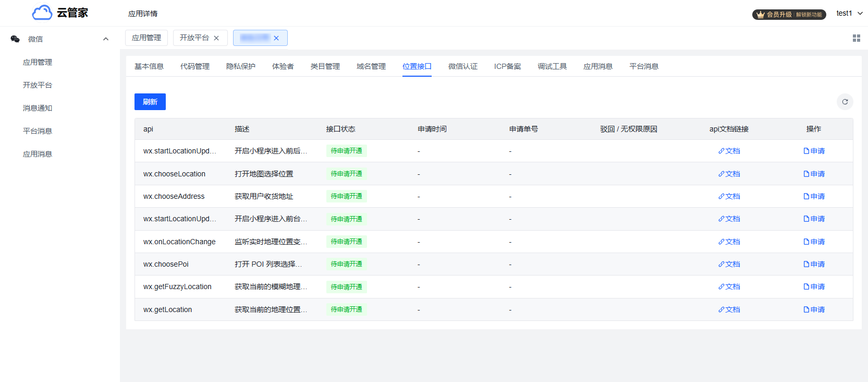Open 文档 link for wx.chooseLocation
This screenshot has height=382, width=868.
729,174
